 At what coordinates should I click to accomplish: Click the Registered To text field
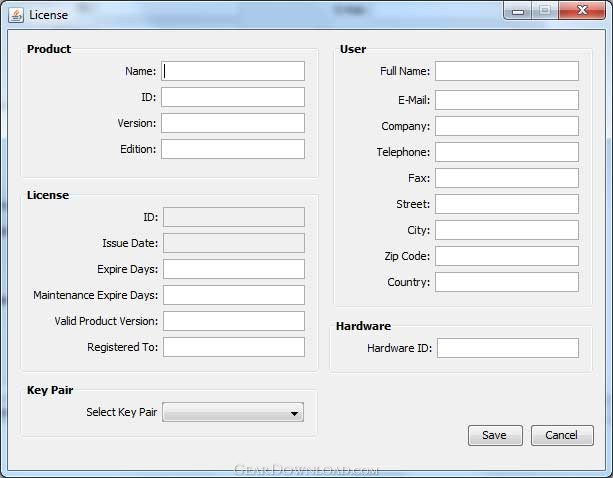233,347
